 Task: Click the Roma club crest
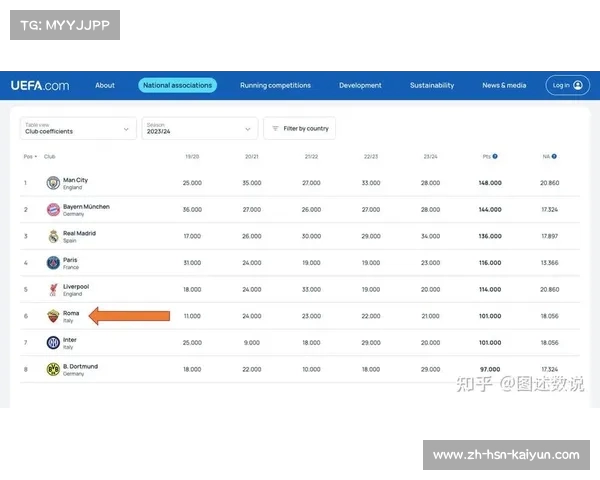tap(53, 317)
